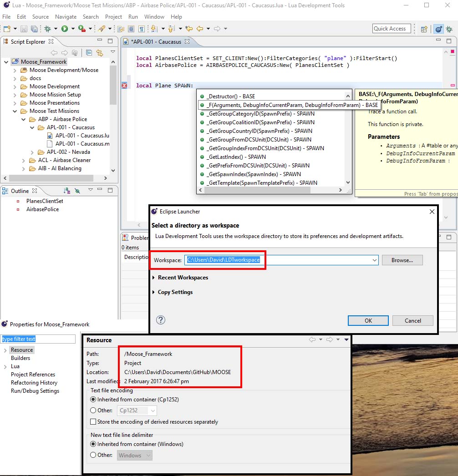Open the Windows line delimiter combo box
The image size is (458, 476).
[x=135, y=455]
